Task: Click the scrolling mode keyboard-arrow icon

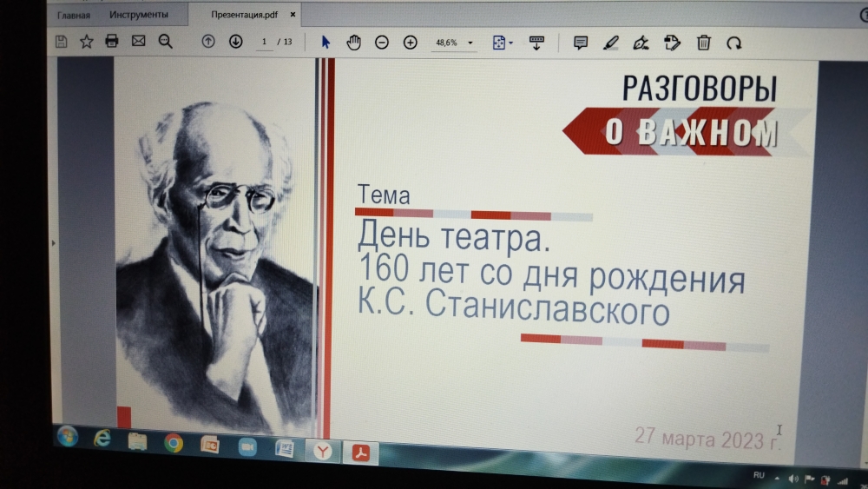Action: [536, 43]
